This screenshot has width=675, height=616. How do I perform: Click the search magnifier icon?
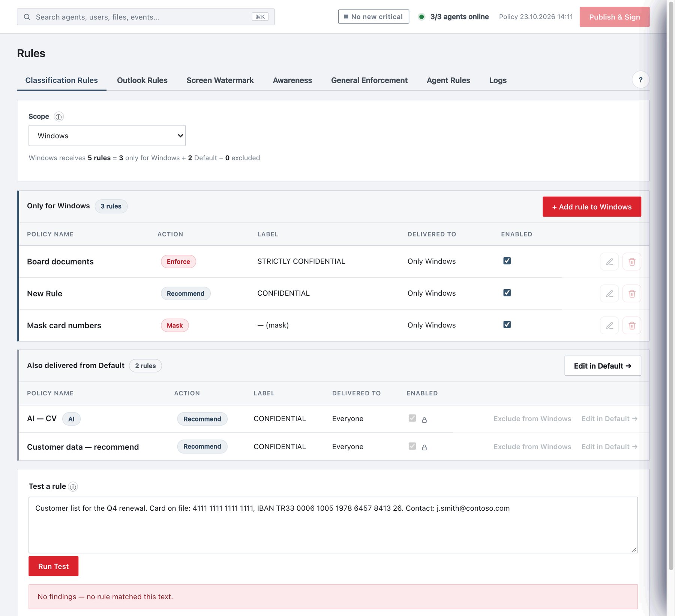point(27,17)
